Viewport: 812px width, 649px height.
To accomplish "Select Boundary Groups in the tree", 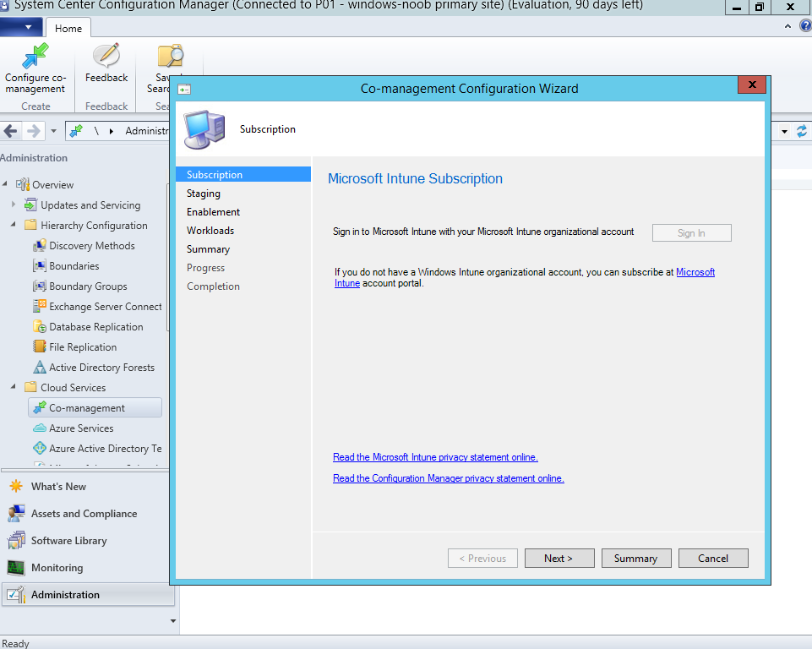I will [88, 286].
